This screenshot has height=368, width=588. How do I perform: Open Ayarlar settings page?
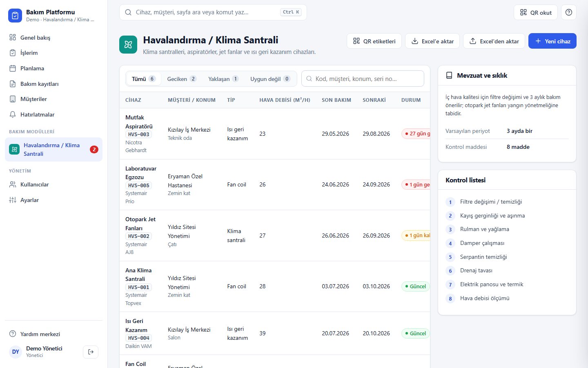pos(53,200)
